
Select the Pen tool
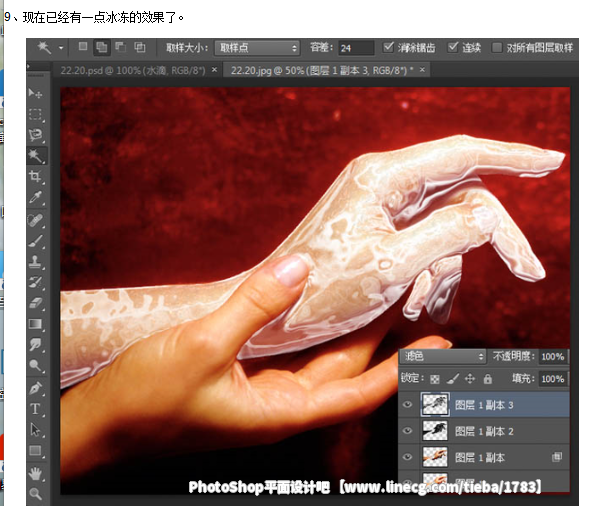(x=35, y=388)
